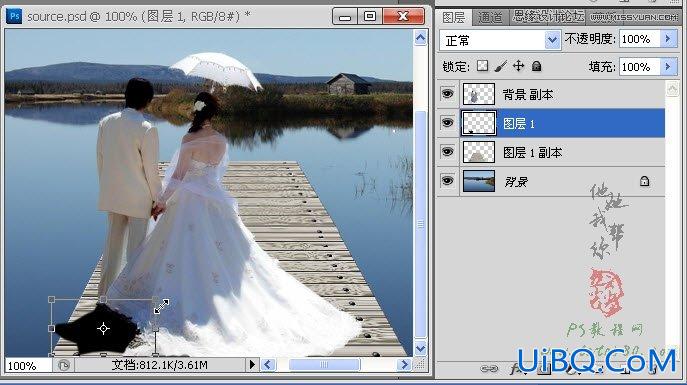This screenshot has height=385, width=687.
Task: Open the 不透明度 slider arrow
Action: (x=668, y=39)
